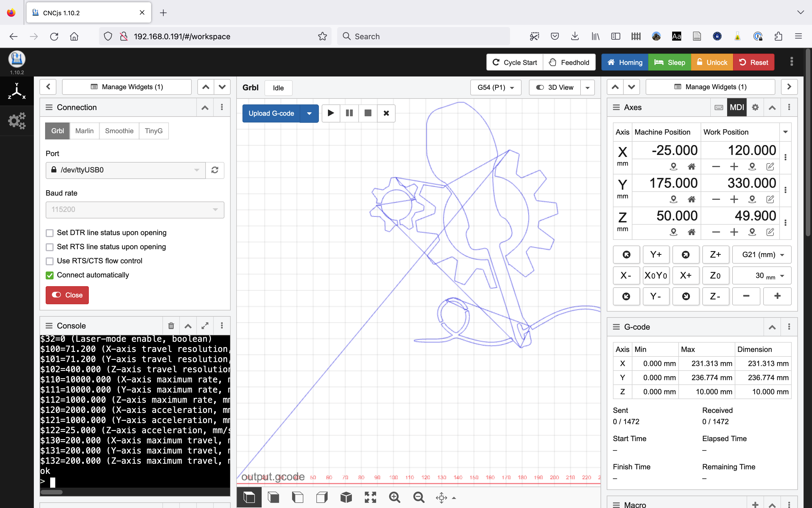This screenshot has width=812, height=508.
Task: Collapse the Console widget
Action: point(188,326)
